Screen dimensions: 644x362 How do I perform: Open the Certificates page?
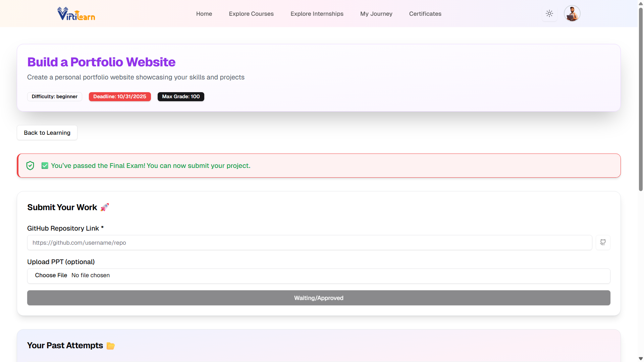(x=425, y=14)
